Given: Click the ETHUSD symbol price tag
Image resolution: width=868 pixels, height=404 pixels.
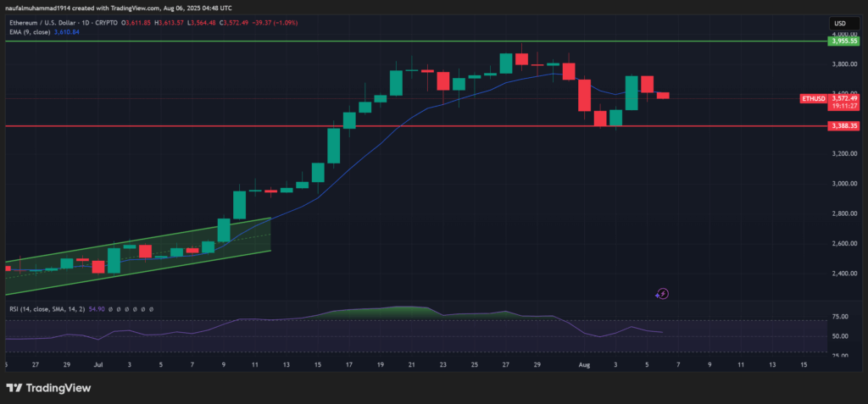Looking at the screenshot, I should (814, 99).
